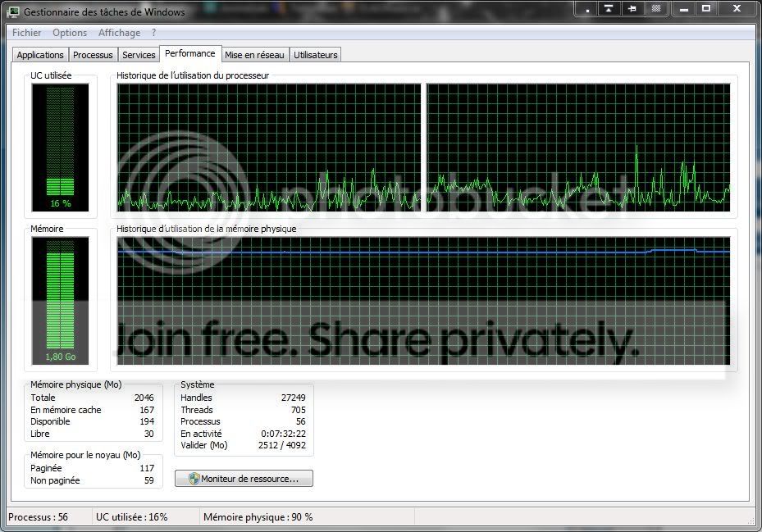Click the En mémoire cache value 167
Screen dimensions: 762x532
click(x=147, y=410)
